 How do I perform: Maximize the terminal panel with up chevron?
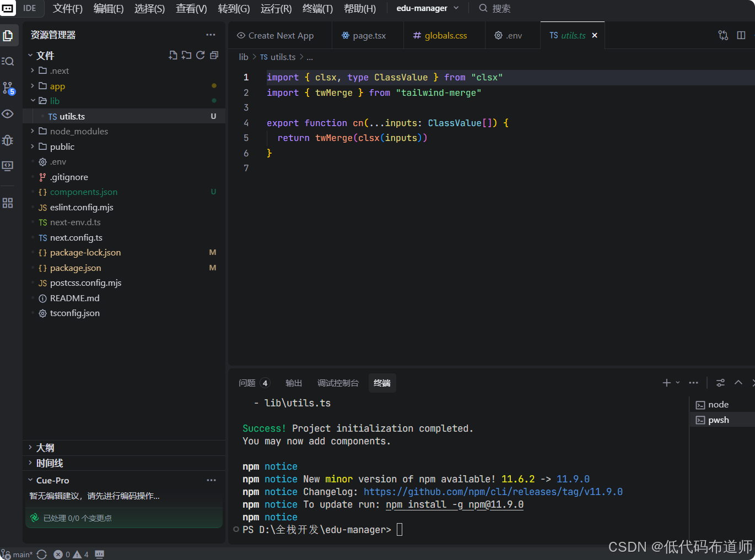pos(738,383)
